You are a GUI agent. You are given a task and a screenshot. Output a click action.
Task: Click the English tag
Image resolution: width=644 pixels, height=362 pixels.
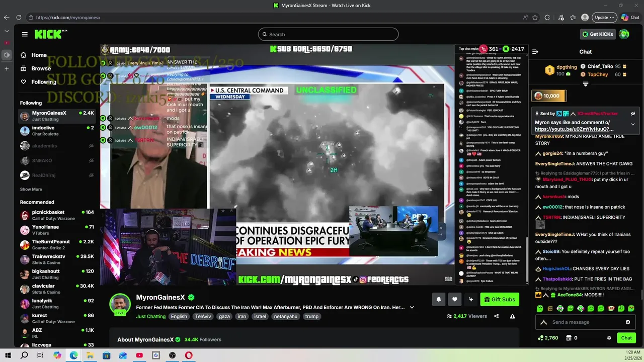point(179,317)
